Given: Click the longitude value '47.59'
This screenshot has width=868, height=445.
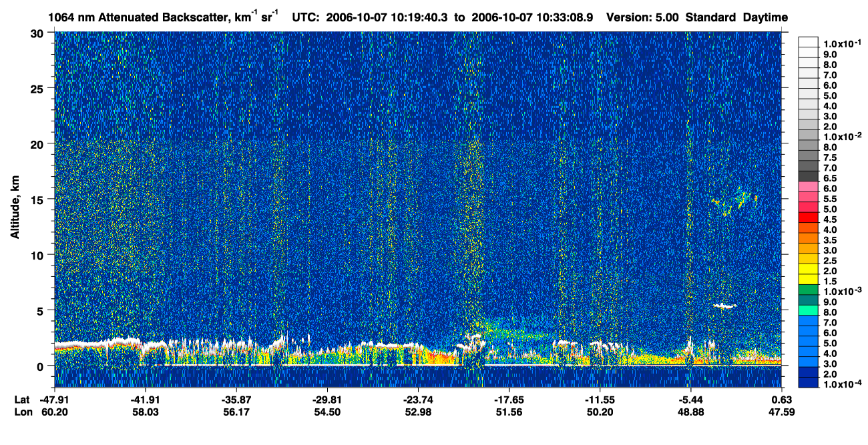Looking at the screenshot, I should coord(782,412).
